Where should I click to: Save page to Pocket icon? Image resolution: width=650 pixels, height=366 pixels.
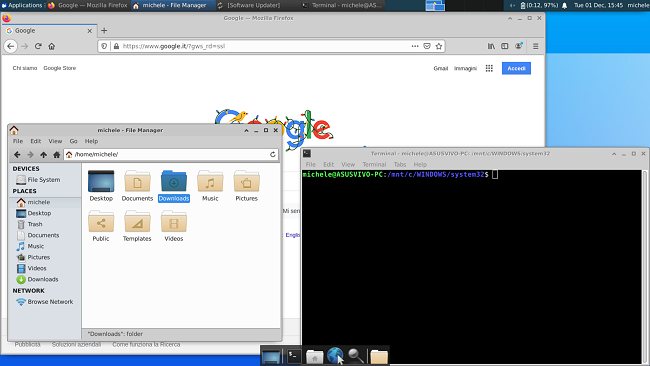coord(427,46)
